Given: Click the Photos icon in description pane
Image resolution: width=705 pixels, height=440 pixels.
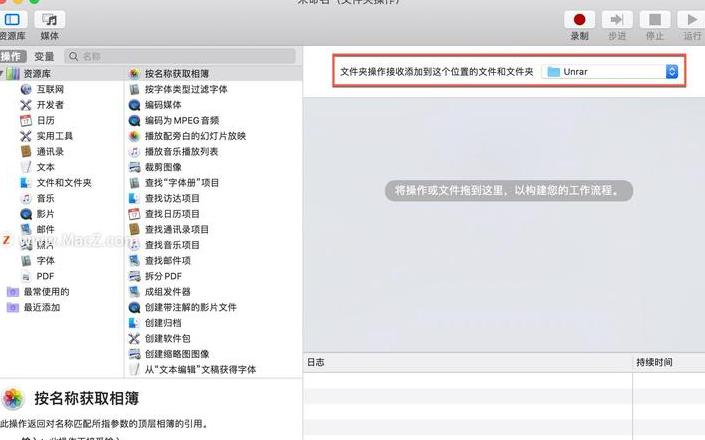Looking at the screenshot, I should [13, 399].
